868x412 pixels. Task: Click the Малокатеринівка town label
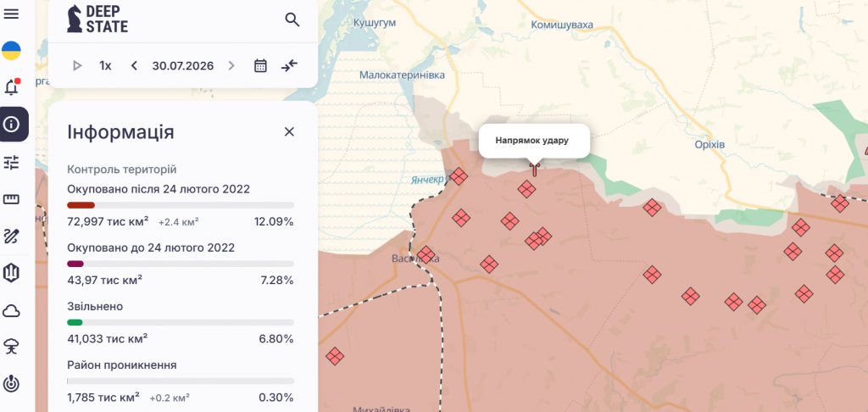click(402, 75)
